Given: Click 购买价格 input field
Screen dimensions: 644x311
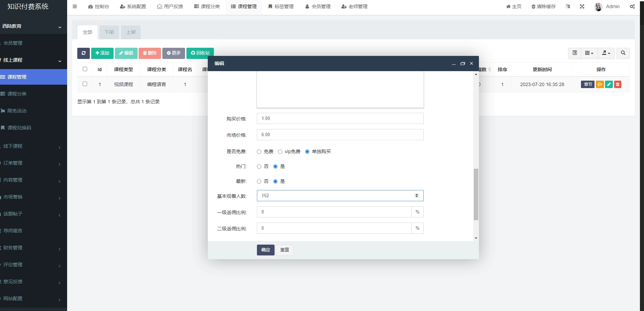Looking at the screenshot, I should tap(340, 119).
